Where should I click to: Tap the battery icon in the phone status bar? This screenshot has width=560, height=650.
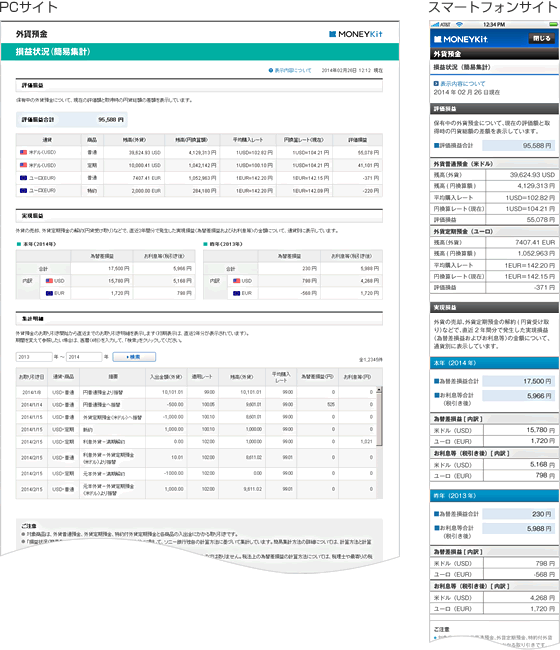(553, 24)
